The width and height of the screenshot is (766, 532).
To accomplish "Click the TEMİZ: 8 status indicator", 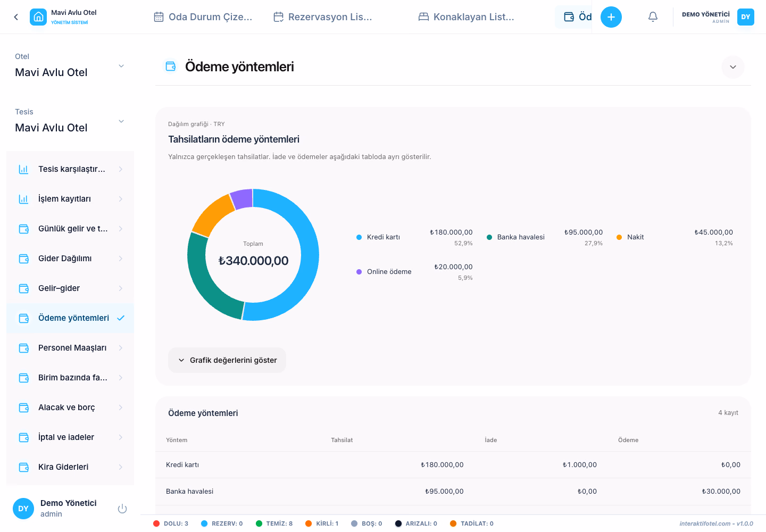I will [x=274, y=523].
